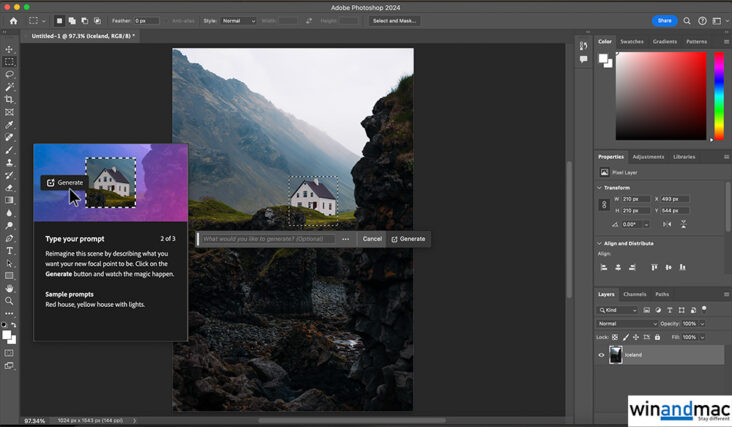Click the Generate button in the prompt bar
Viewport: 732px width, 427px height.
(408, 239)
